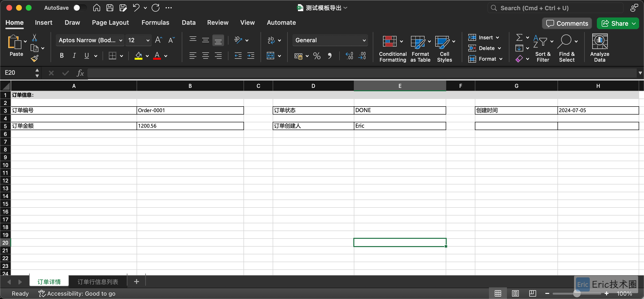Click the text orientation icon
The image size is (644, 299).
coord(238,40)
